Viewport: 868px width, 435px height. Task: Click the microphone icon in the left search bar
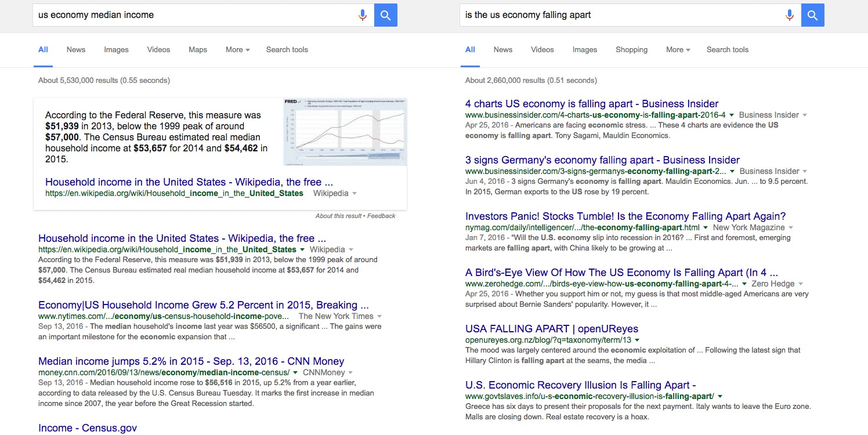pos(363,15)
